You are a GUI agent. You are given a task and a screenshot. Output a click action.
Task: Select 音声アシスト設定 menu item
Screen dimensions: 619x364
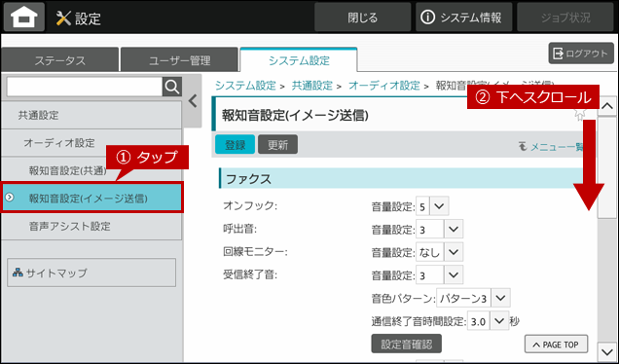(91, 226)
